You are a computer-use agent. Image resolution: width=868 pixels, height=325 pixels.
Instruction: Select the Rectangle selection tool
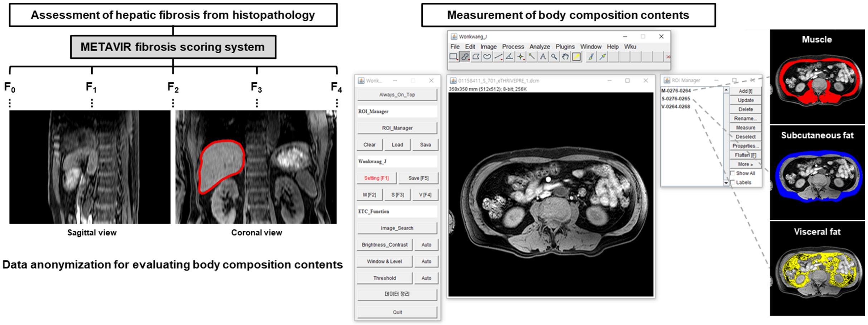click(454, 57)
